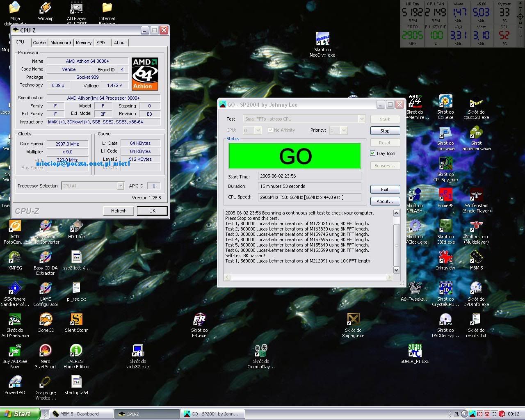Viewport: 525px width, 420px height.
Task: Click the Stop button in SP2004
Action: pos(385,131)
